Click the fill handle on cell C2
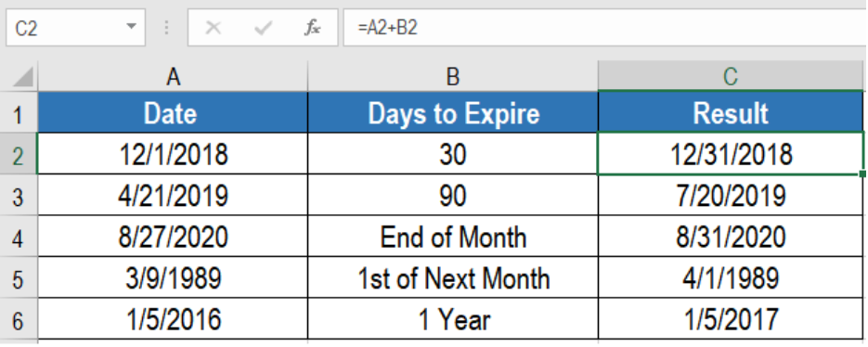This screenshot has width=868, height=347. point(862,173)
